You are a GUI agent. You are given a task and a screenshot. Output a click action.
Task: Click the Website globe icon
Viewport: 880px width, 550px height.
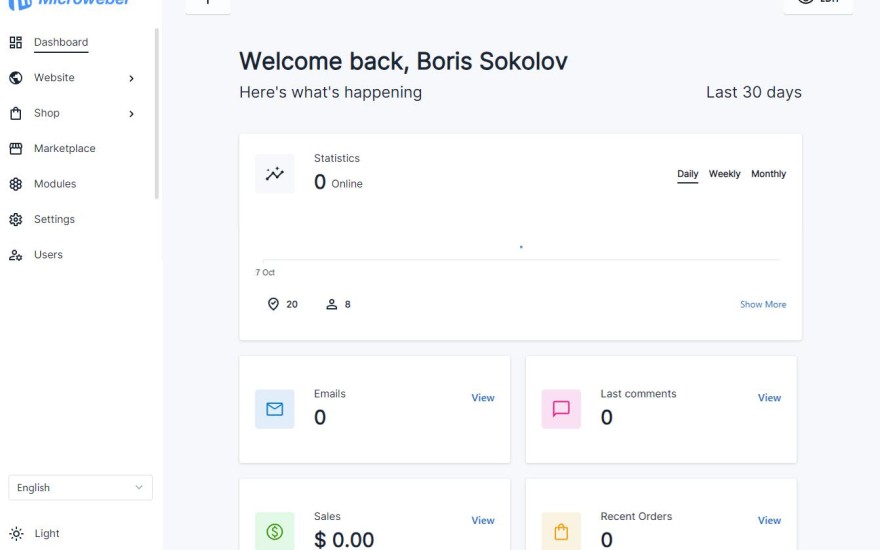15,78
